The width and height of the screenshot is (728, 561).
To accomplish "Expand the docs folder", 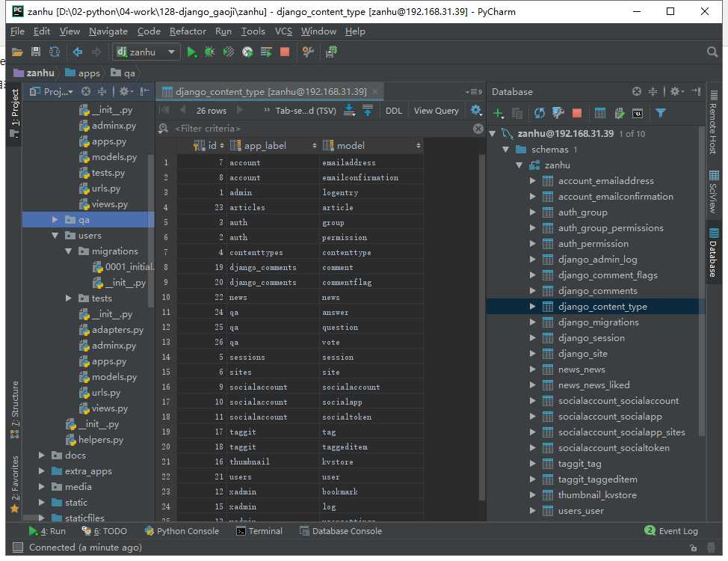I will (x=42, y=456).
